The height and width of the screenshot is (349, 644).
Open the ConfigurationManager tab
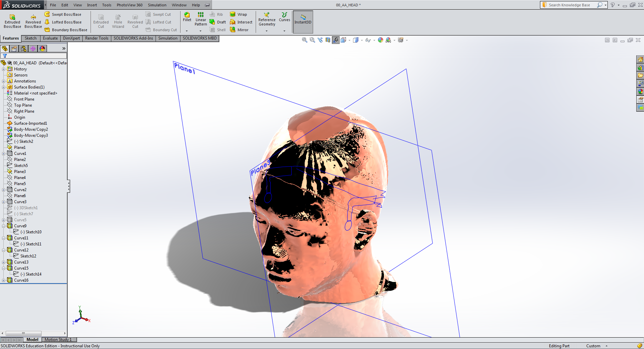coord(23,49)
